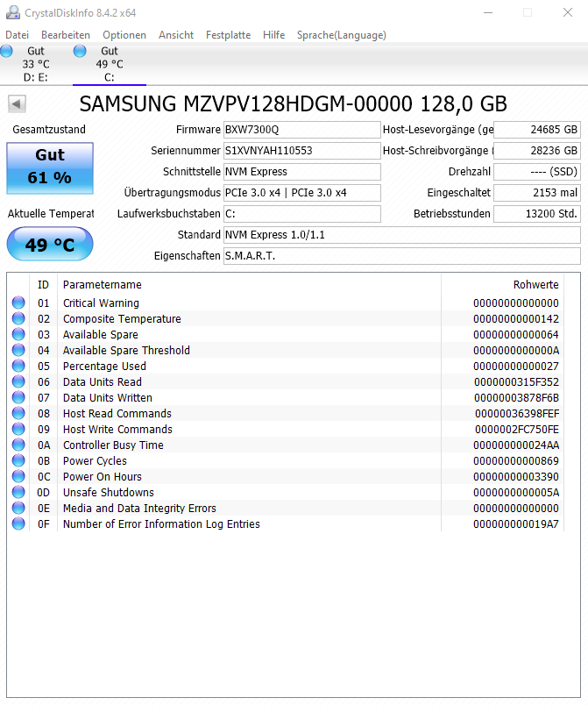Click the status orb for Controller Busy Time
This screenshot has height=705, width=588.
tap(18, 445)
